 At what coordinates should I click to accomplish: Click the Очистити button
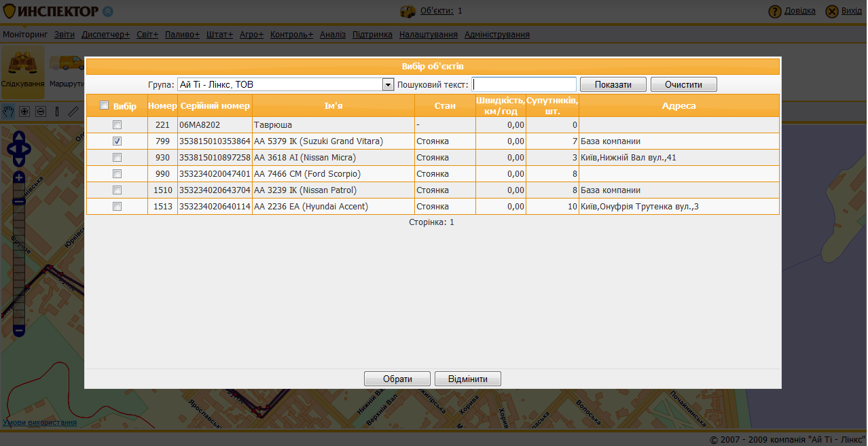683,84
